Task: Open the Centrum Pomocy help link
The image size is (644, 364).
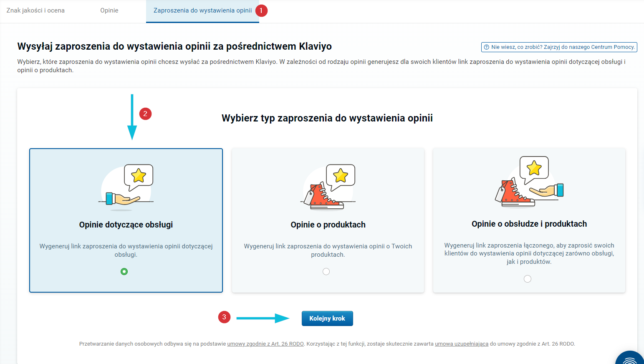Action: [x=559, y=47]
